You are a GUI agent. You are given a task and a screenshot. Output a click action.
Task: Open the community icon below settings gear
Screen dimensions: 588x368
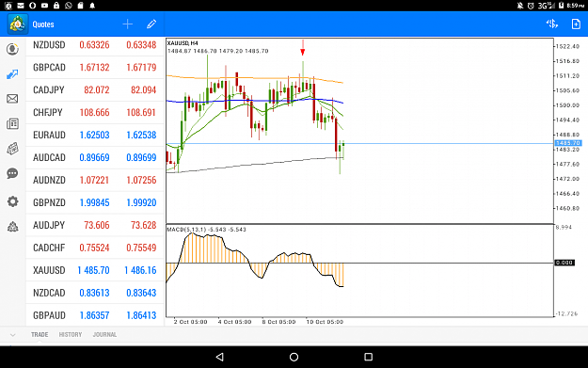(x=12, y=227)
